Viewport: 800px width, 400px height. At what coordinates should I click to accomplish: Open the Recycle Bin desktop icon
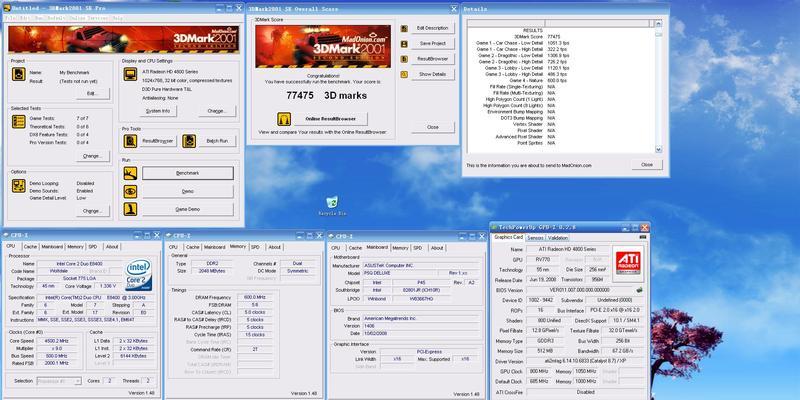pyautogui.click(x=332, y=203)
